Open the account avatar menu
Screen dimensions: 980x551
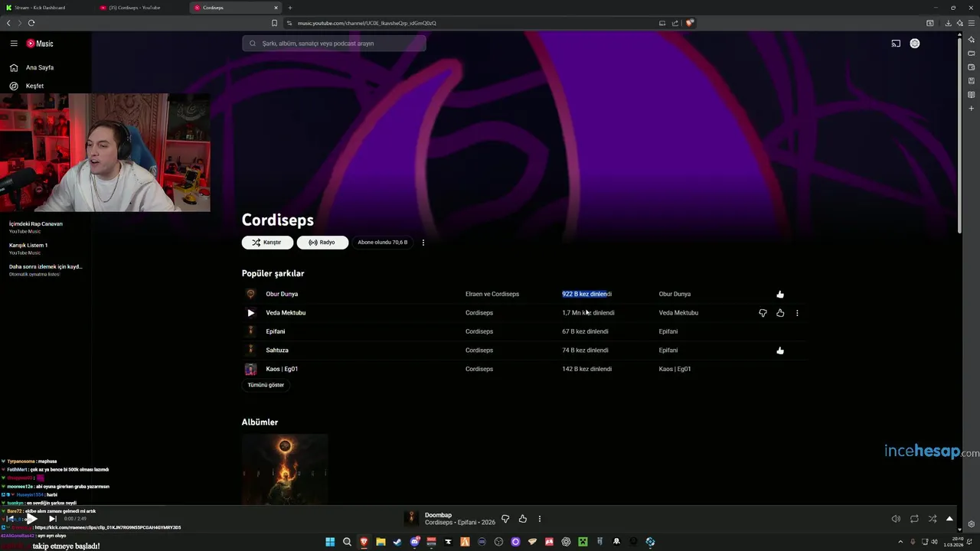pos(915,44)
